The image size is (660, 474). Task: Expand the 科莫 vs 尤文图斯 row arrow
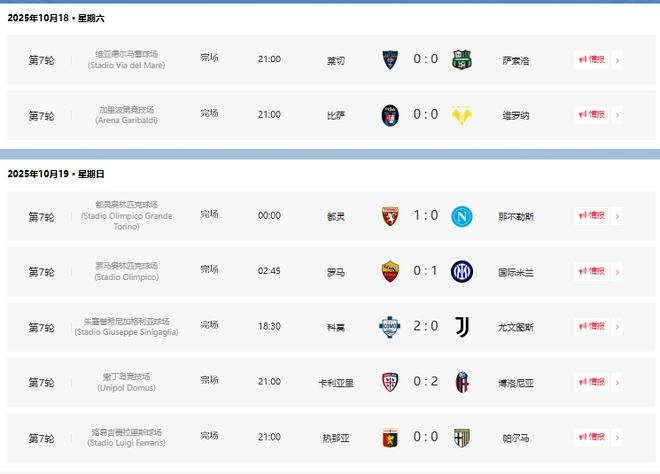pos(617,327)
